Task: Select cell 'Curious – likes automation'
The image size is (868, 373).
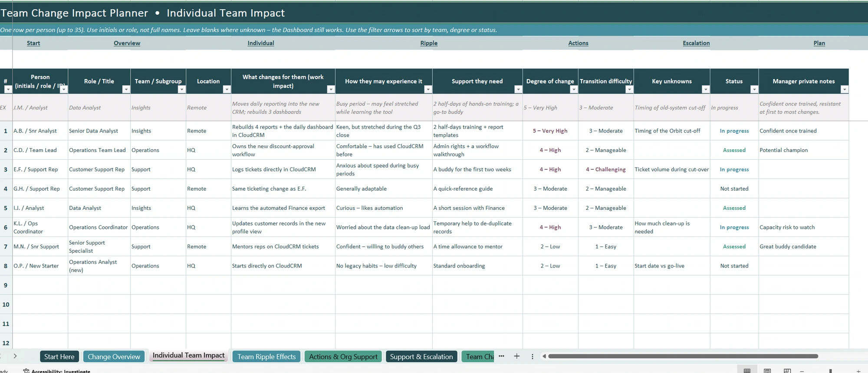Action: pos(384,208)
